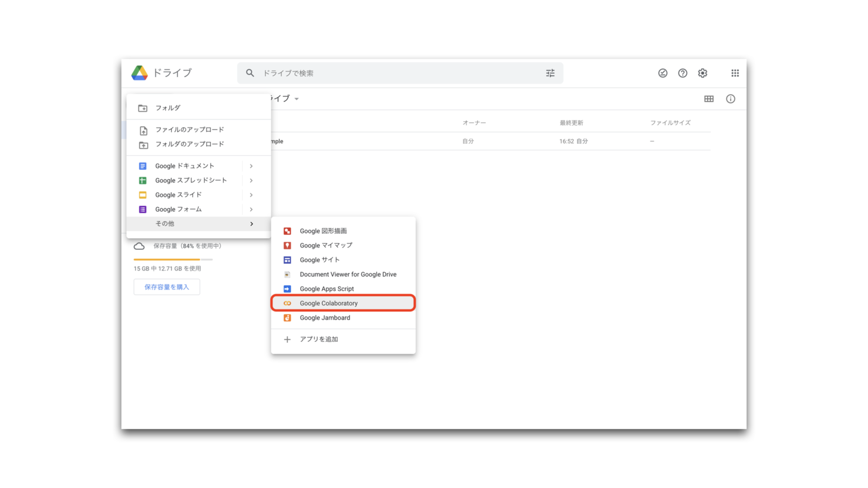Click the ドライブ title text
Screen dimensions: 868x488
[172, 73]
